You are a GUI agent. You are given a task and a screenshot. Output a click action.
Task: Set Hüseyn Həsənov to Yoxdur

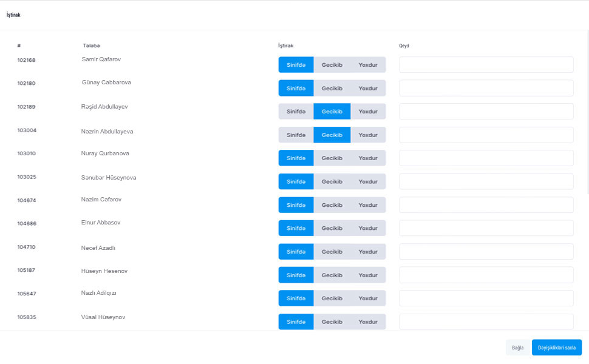point(368,275)
